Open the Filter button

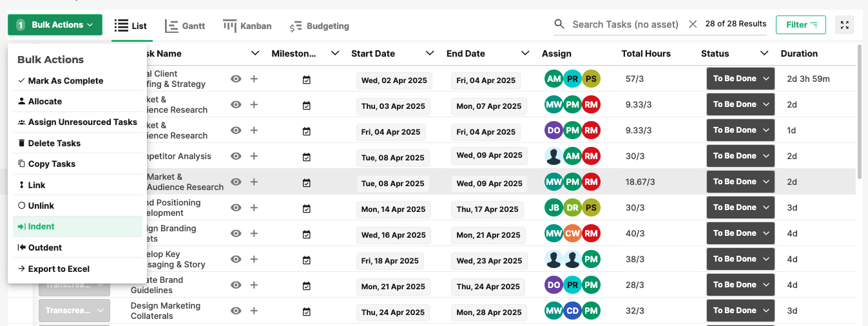[801, 24]
